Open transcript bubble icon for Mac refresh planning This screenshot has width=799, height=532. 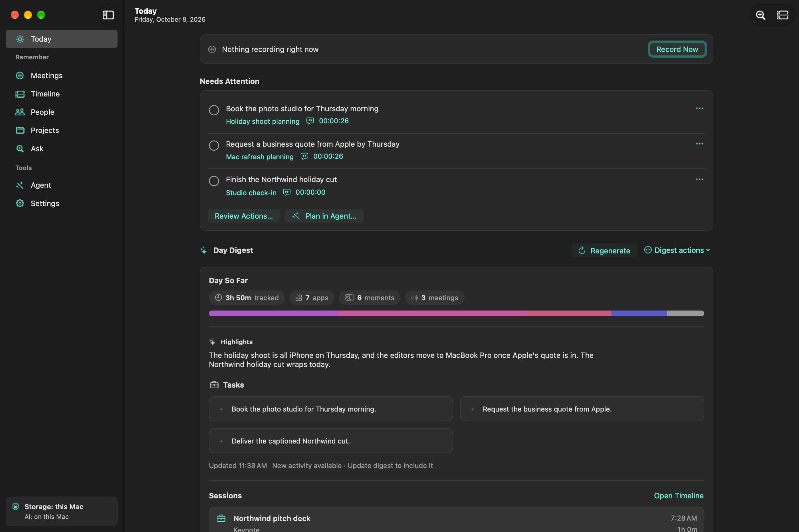(x=304, y=156)
